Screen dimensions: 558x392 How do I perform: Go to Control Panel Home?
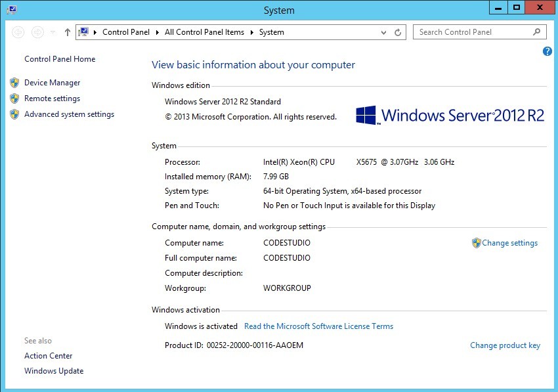click(60, 59)
